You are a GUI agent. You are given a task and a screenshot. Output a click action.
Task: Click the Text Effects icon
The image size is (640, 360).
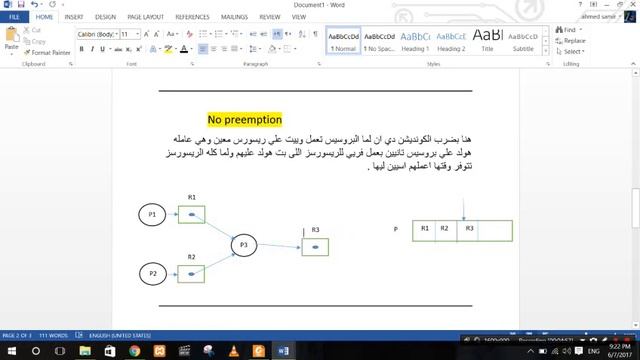(153, 49)
